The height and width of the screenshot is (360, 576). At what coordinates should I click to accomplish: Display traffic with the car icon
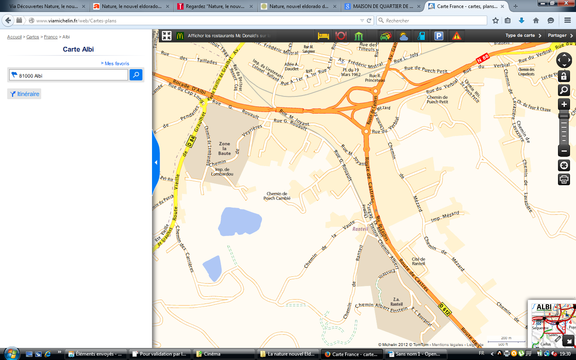pyautogui.click(x=385, y=36)
